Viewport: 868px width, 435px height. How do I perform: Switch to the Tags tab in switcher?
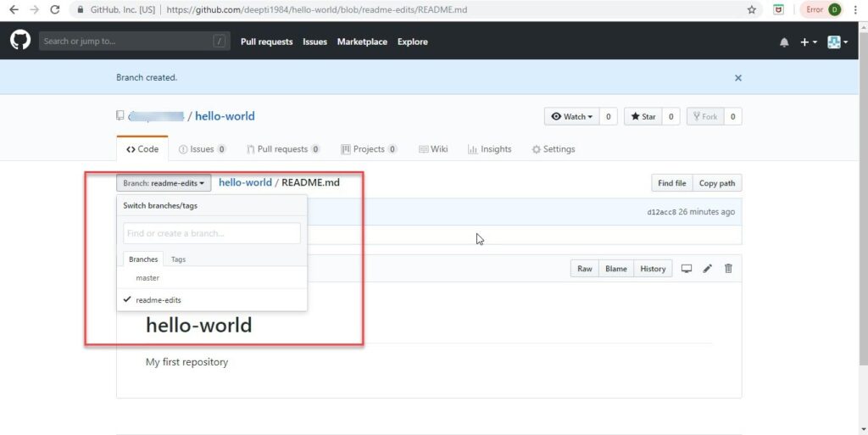click(178, 259)
